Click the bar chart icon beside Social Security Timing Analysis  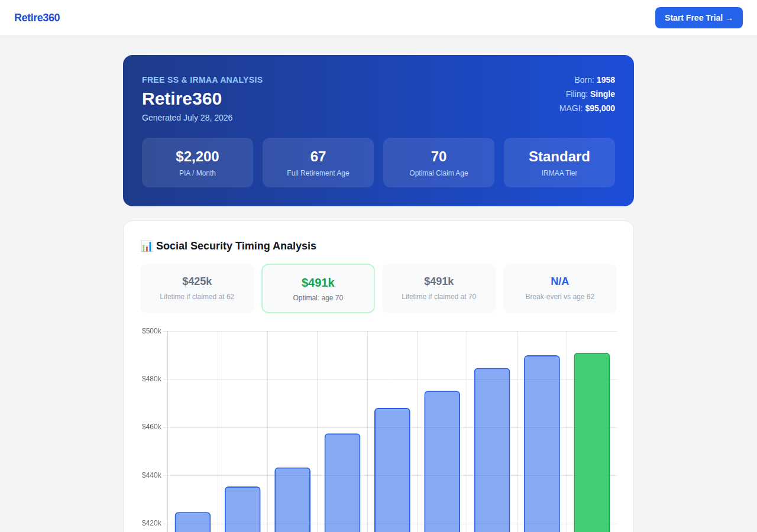point(147,246)
